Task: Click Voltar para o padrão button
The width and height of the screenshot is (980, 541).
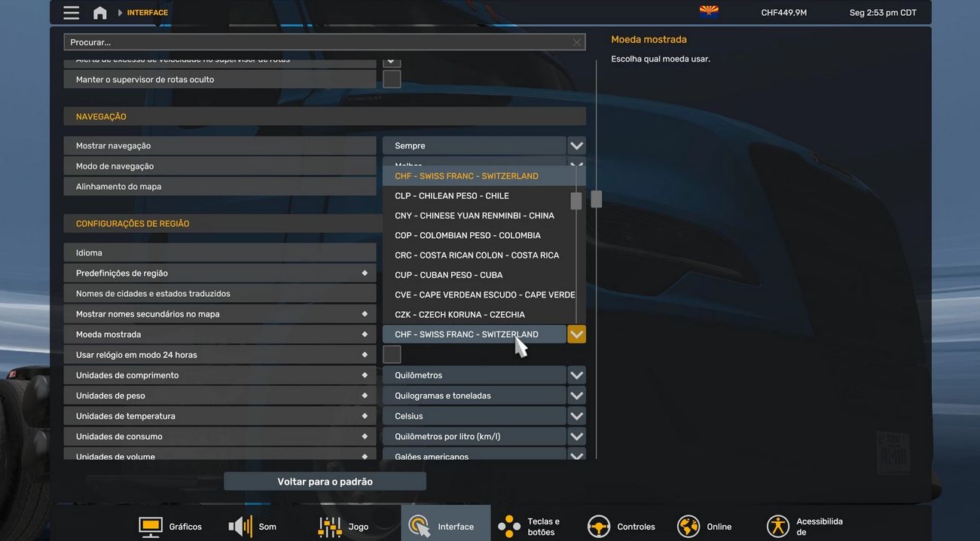Action: pos(325,481)
